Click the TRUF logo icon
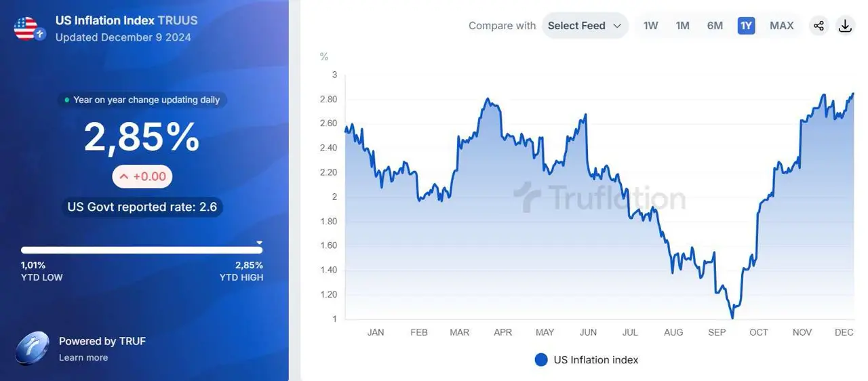This screenshot has height=381, width=868. pos(32,348)
